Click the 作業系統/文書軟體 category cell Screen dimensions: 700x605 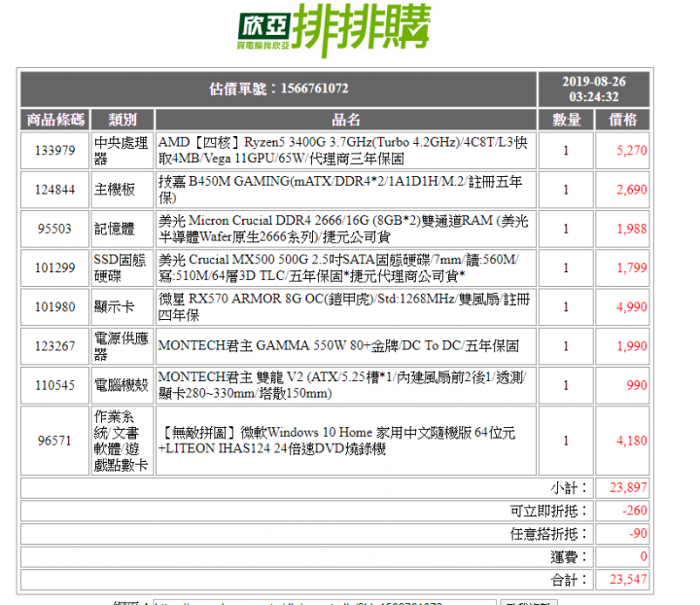pyautogui.click(x=122, y=441)
